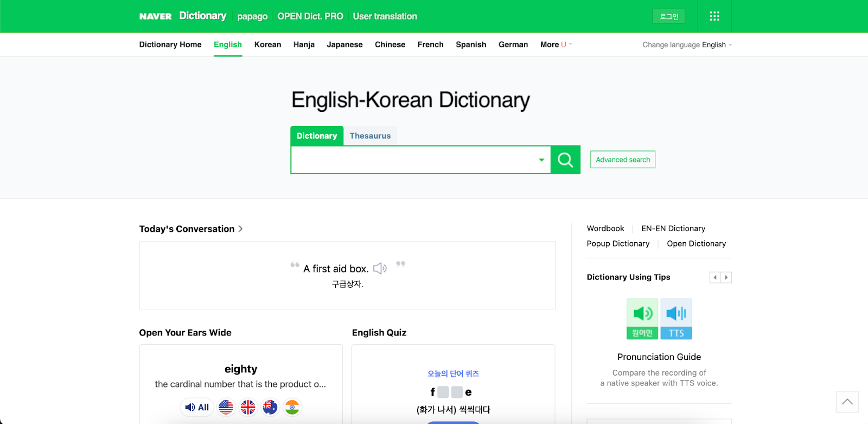This screenshot has width=868, height=424.
Task: Click the English Quiz heading
Action: [379, 333]
